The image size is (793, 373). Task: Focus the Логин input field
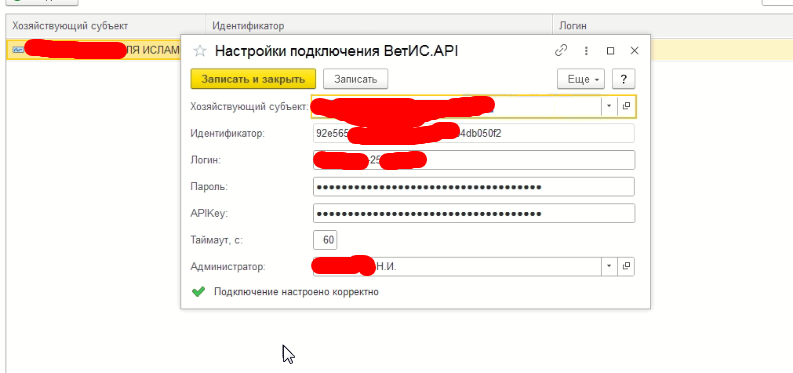point(473,160)
